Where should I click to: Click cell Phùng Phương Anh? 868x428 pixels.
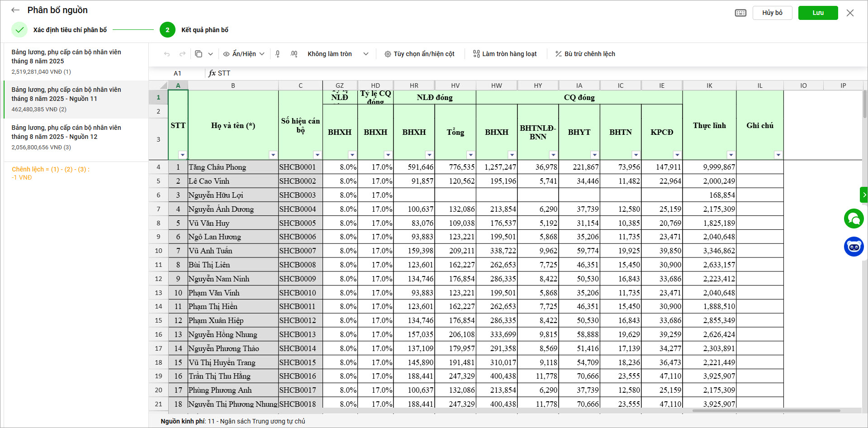(x=233, y=390)
